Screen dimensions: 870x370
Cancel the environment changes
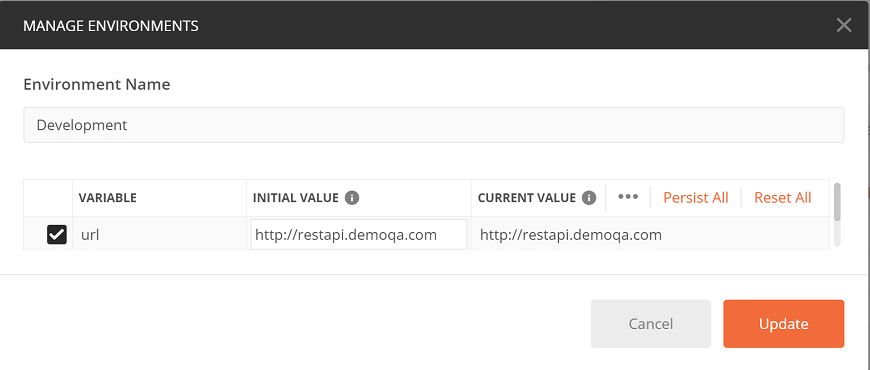650,324
